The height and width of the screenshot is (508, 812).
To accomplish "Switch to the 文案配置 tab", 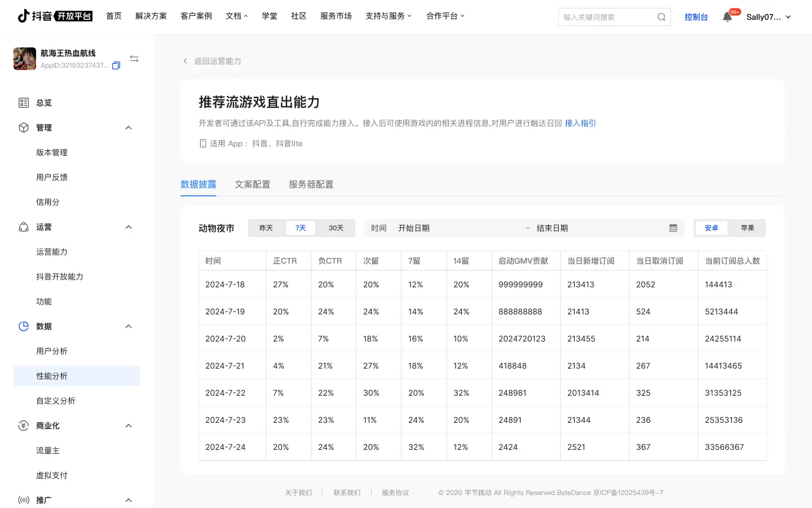I will (253, 185).
